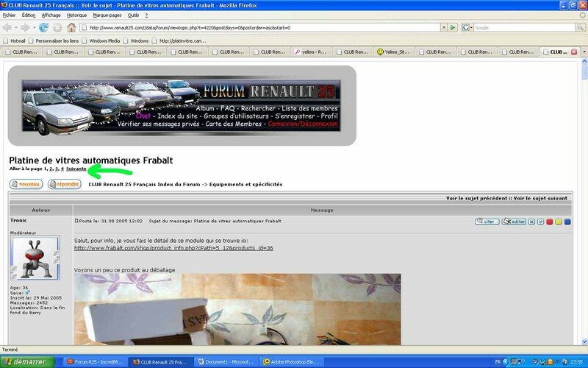Click the Google search engine icon
Viewport: 588px width, 368px height.
(465, 27)
